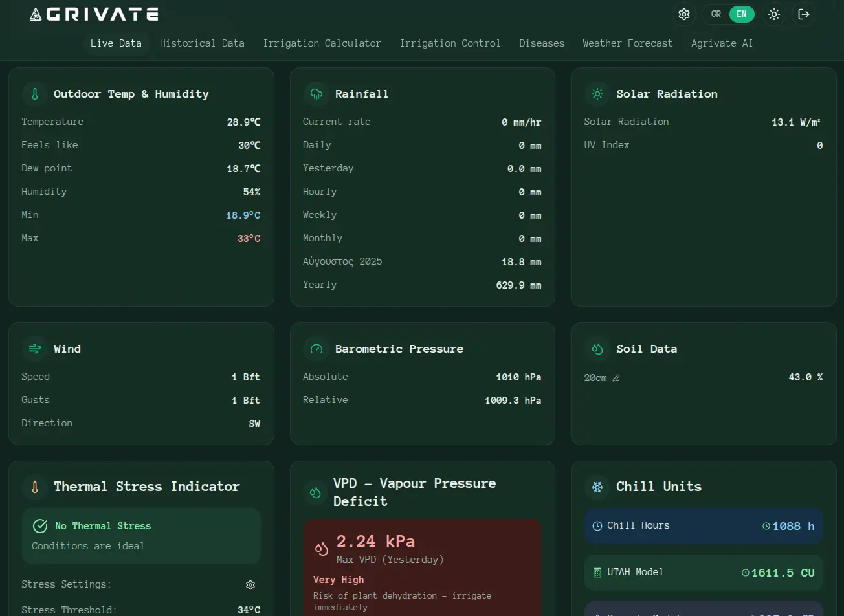Click the wind Direction value SW
Screen dimensions: 844x616
coord(255,424)
